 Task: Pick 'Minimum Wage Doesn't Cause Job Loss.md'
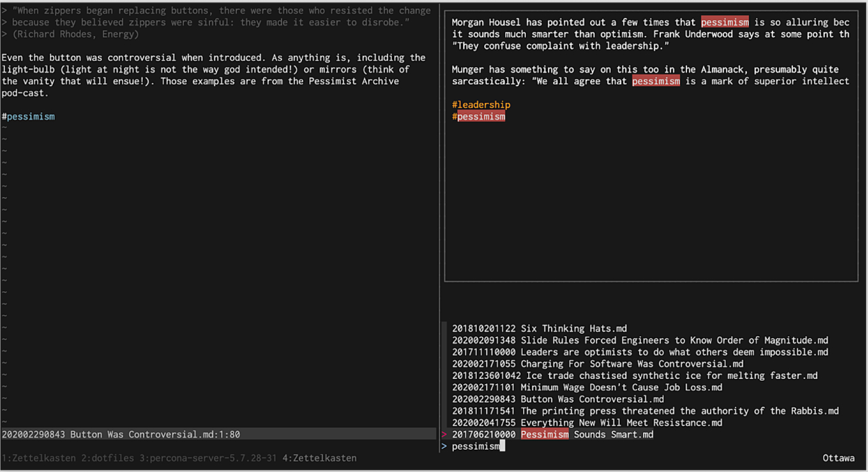pyautogui.click(x=587, y=388)
